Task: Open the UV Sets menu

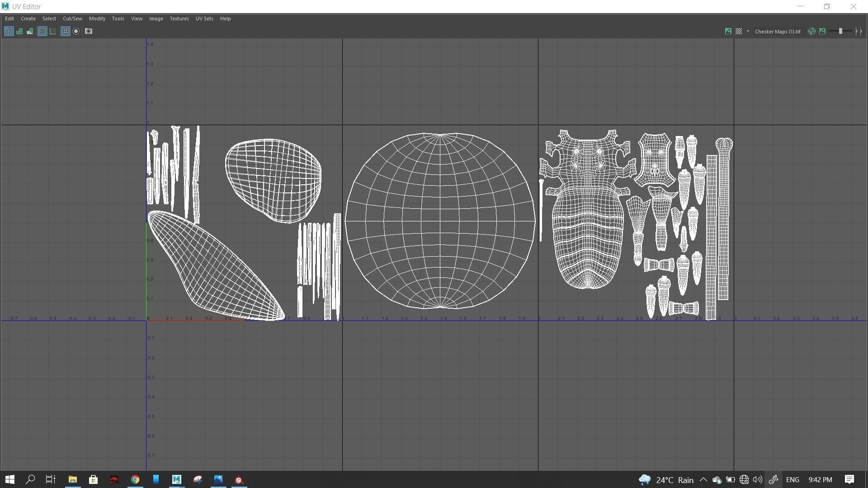Action: 204,19
